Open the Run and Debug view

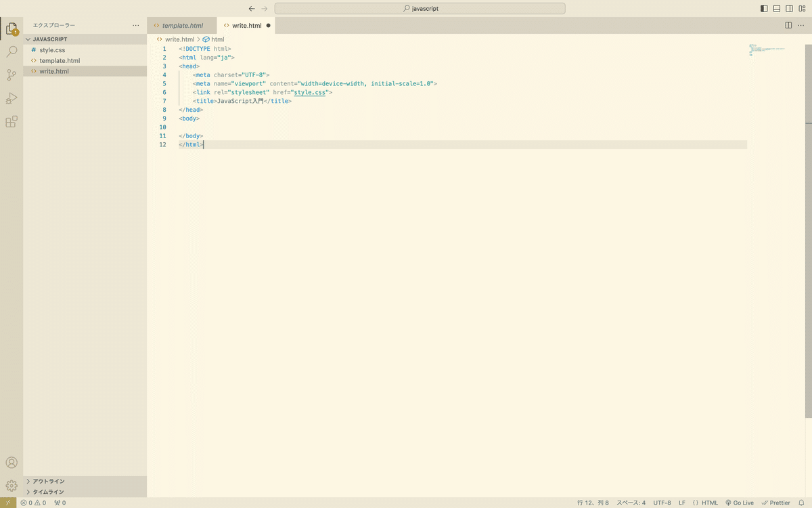12,98
